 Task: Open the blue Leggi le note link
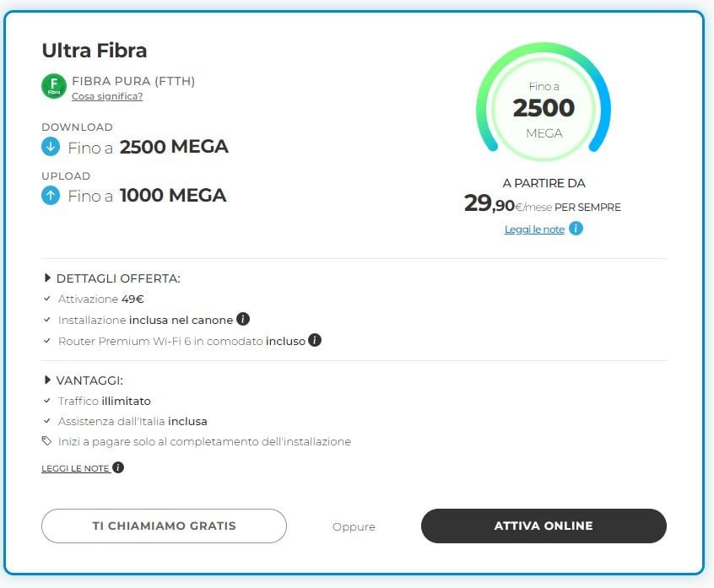coord(534,229)
